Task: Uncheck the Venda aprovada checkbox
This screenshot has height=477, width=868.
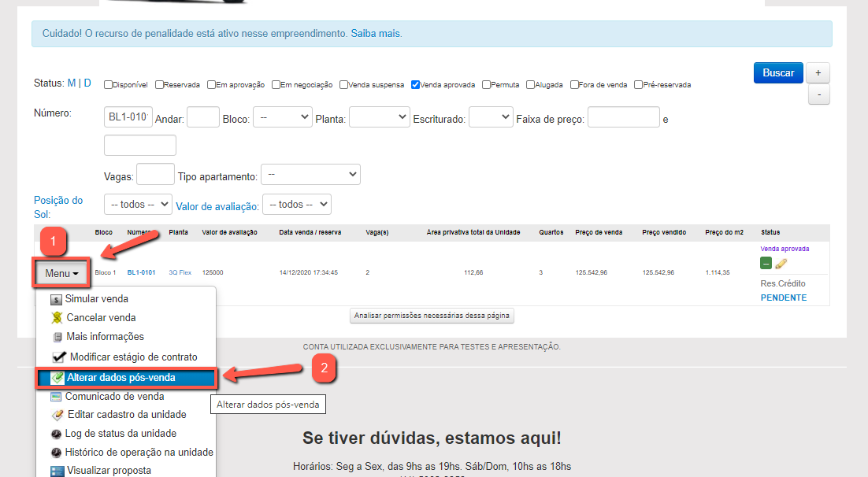Action: click(x=415, y=85)
